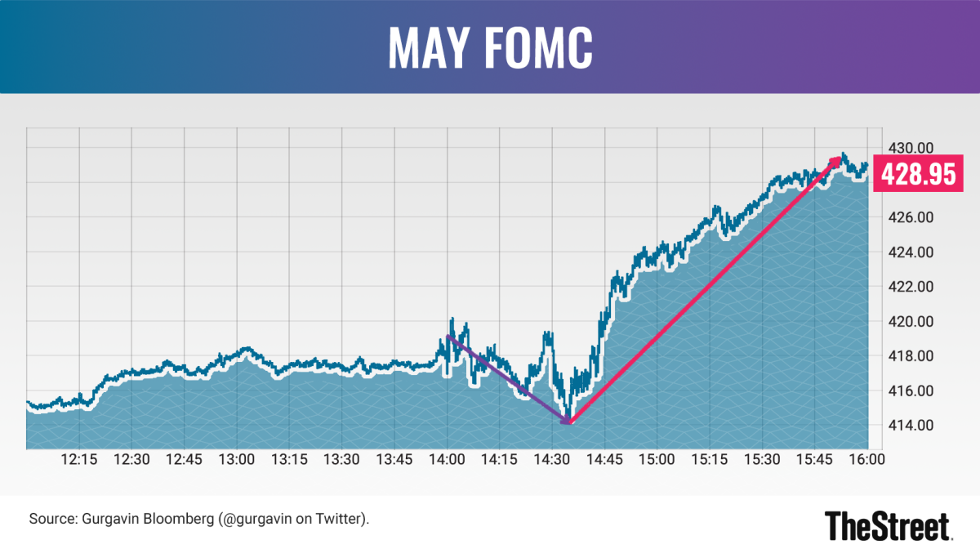
Task: Click the 426.00 price axis label
Action: 913,217
